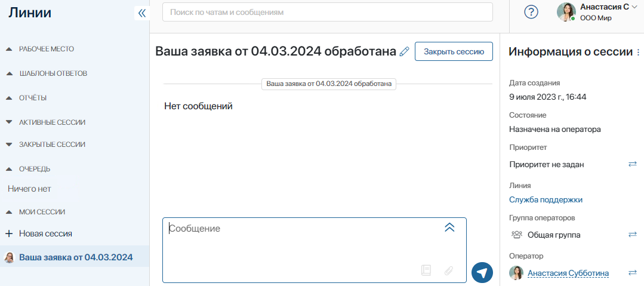Image resolution: width=644 pixels, height=286 pixels.
Task: Reassign operator using swap arrows icon
Action: coord(633,273)
